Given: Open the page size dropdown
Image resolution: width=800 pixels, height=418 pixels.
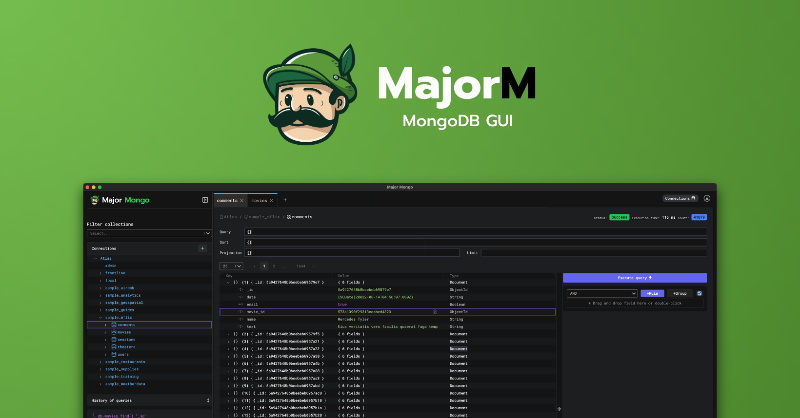Looking at the screenshot, I should pos(231,266).
